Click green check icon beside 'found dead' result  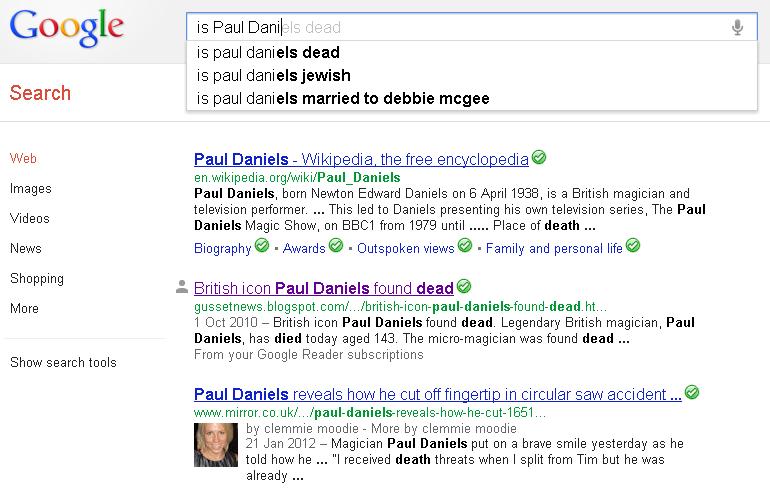[x=464, y=286]
